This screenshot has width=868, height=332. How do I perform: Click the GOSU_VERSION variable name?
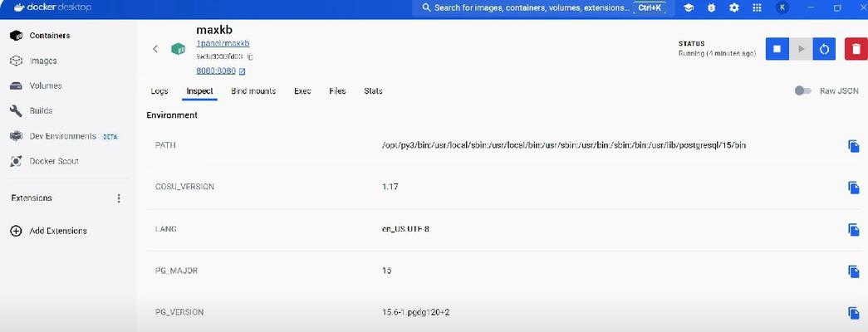[x=185, y=187]
